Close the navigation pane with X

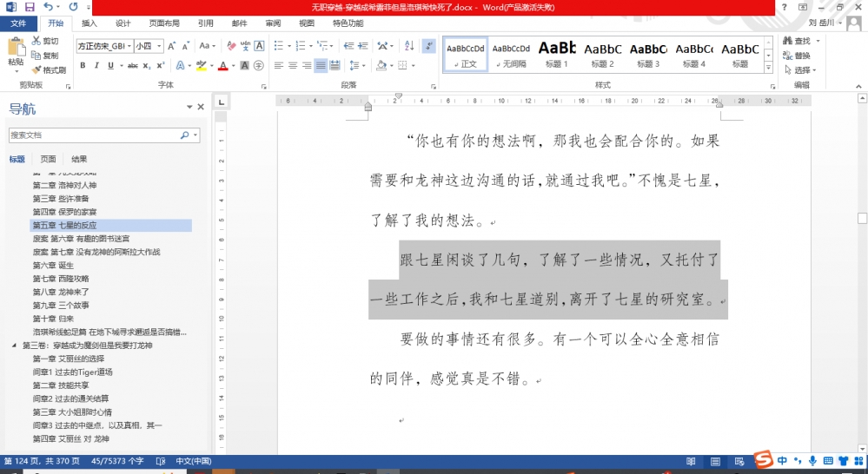point(201,107)
